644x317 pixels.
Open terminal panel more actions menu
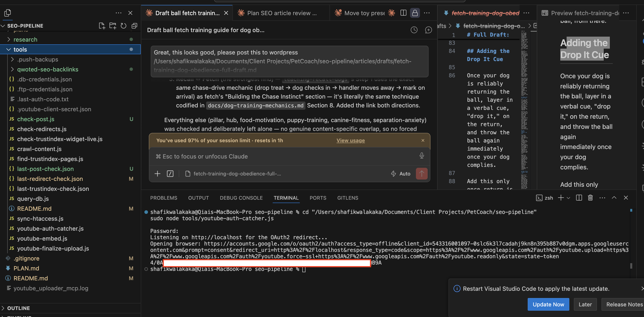[x=602, y=198]
